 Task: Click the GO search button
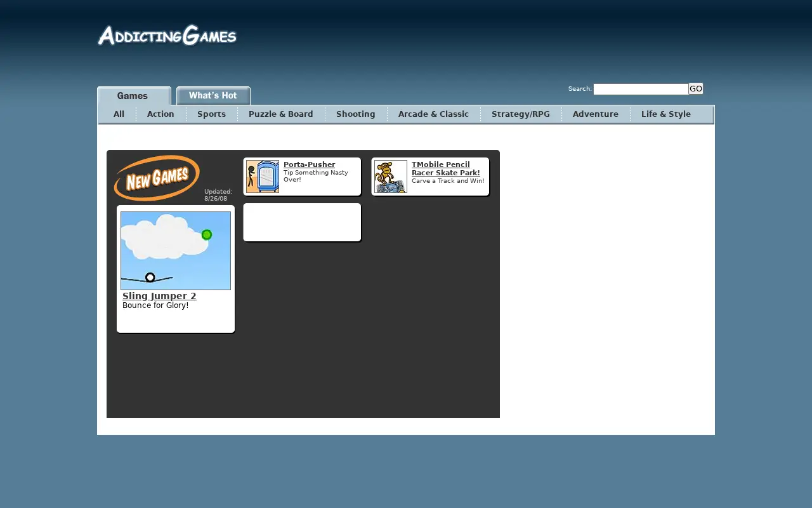(696, 89)
